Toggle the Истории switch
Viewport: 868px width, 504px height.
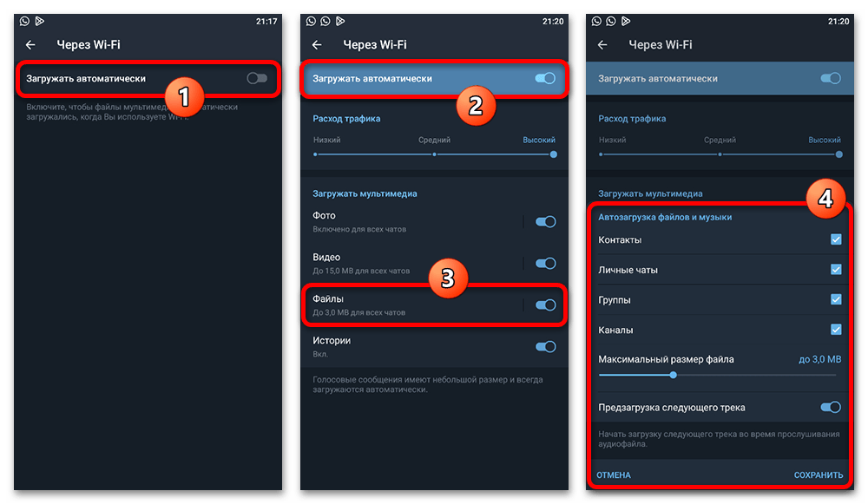click(545, 347)
